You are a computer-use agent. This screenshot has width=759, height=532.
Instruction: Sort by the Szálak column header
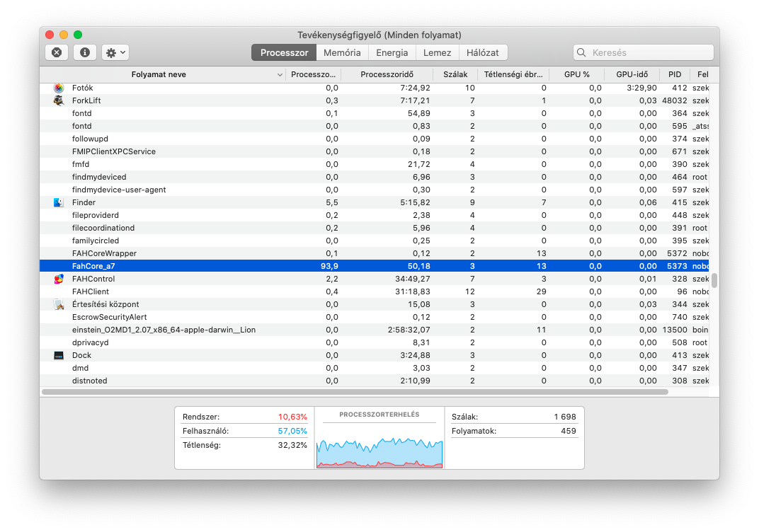(455, 74)
